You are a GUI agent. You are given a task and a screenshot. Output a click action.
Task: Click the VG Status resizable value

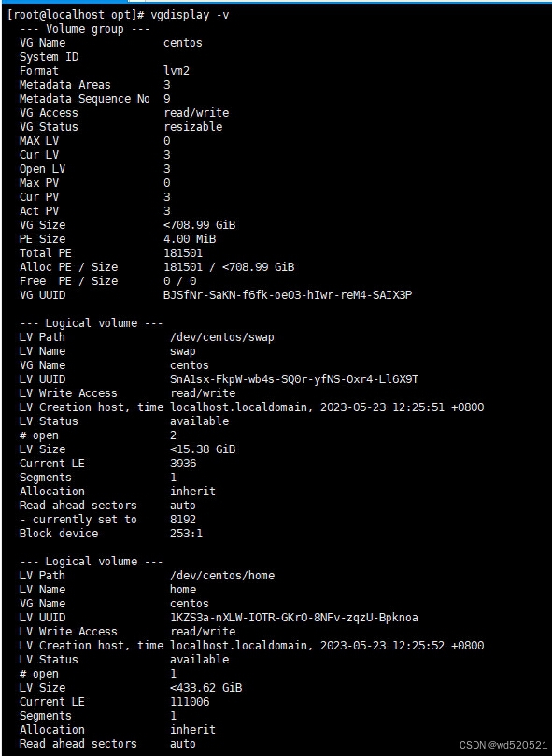192,127
